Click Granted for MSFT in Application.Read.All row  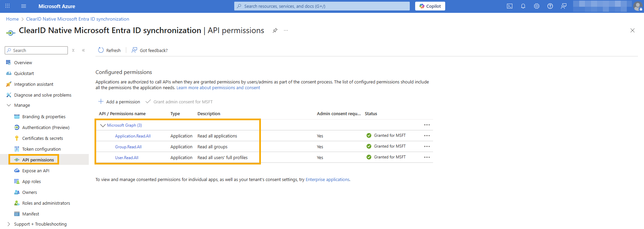390,135
